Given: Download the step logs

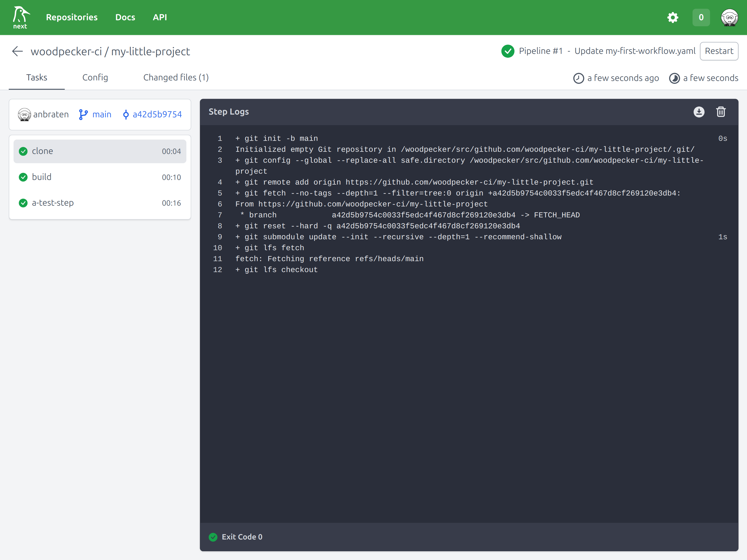Looking at the screenshot, I should tap(699, 112).
